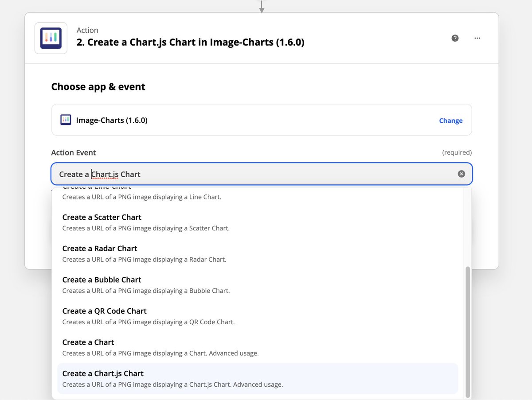The height and width of the screenshot is (400, 532).
Task: Click the small Image-Charts icon in app field
Action: tap(66, 120)
